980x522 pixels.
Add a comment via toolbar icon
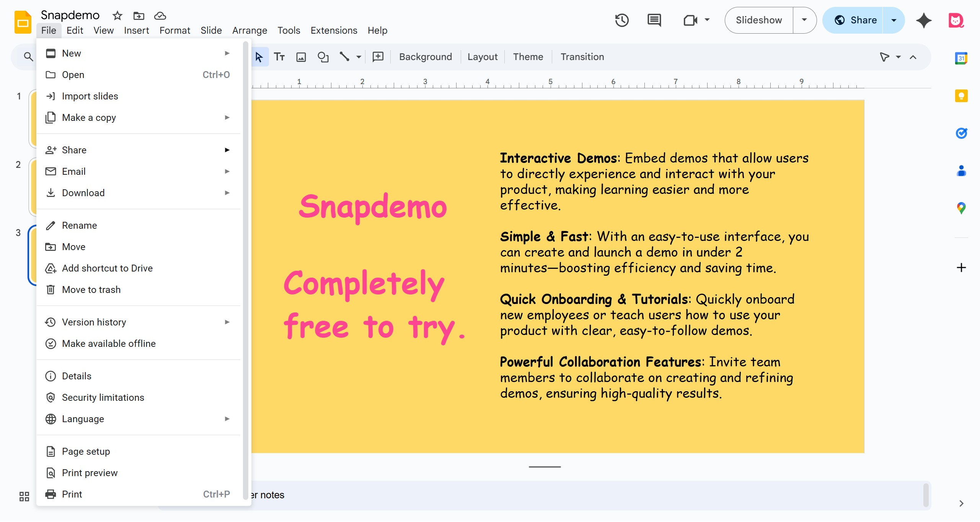[378, 57]
